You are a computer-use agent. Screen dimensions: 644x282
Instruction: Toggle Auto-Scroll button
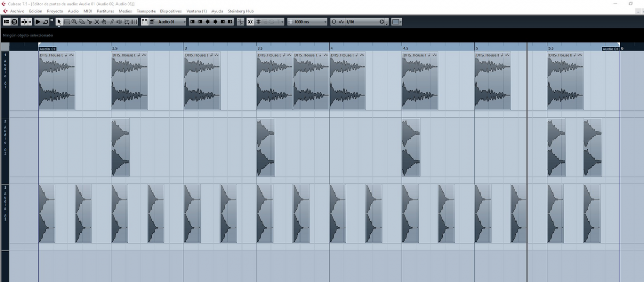(x=25, y=21)
